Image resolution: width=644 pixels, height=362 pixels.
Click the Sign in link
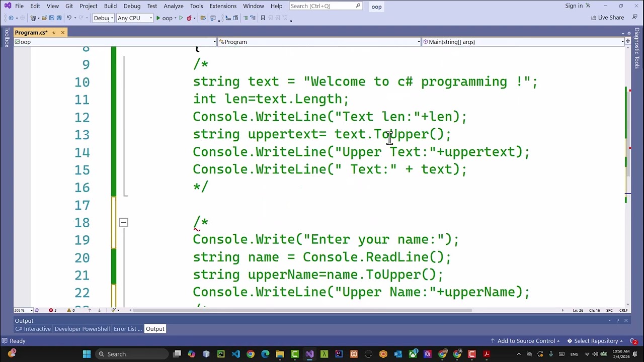point(577,6)
